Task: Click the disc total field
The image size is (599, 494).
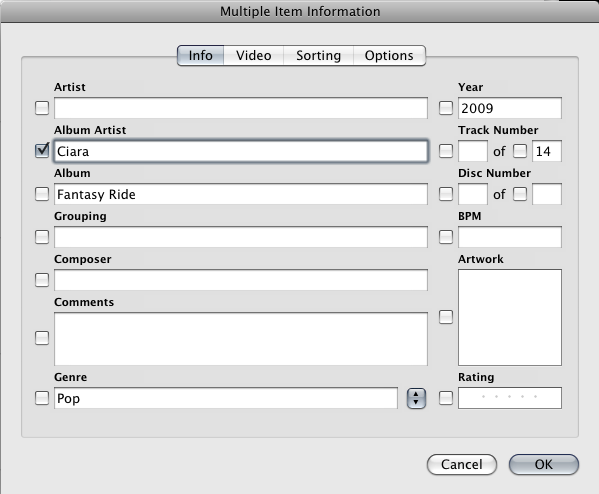Action: click(547, 194)
